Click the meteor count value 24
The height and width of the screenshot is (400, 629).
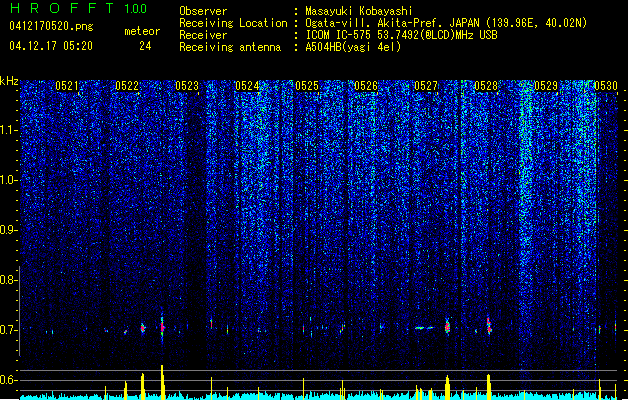click(x=145, y=46)
